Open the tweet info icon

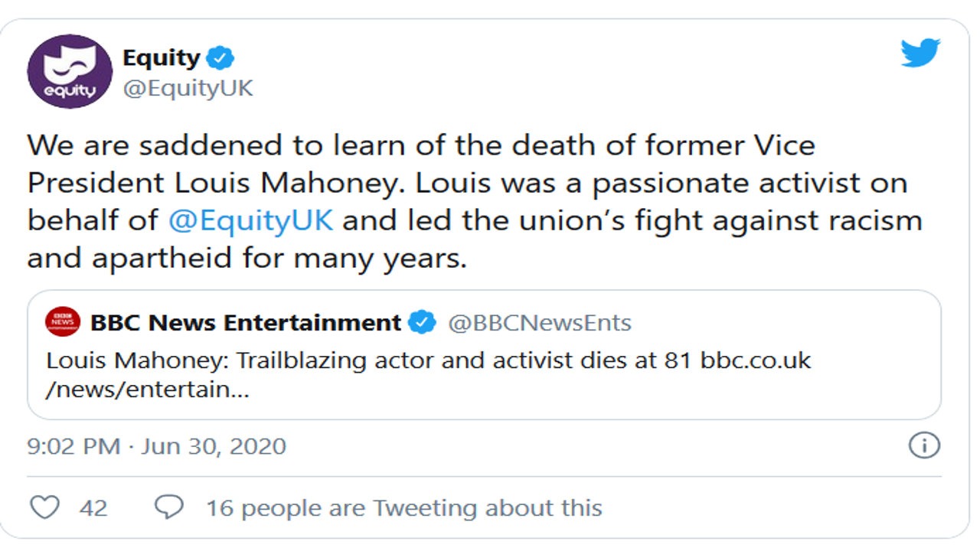pyautogui.click(x=923, y=445)
